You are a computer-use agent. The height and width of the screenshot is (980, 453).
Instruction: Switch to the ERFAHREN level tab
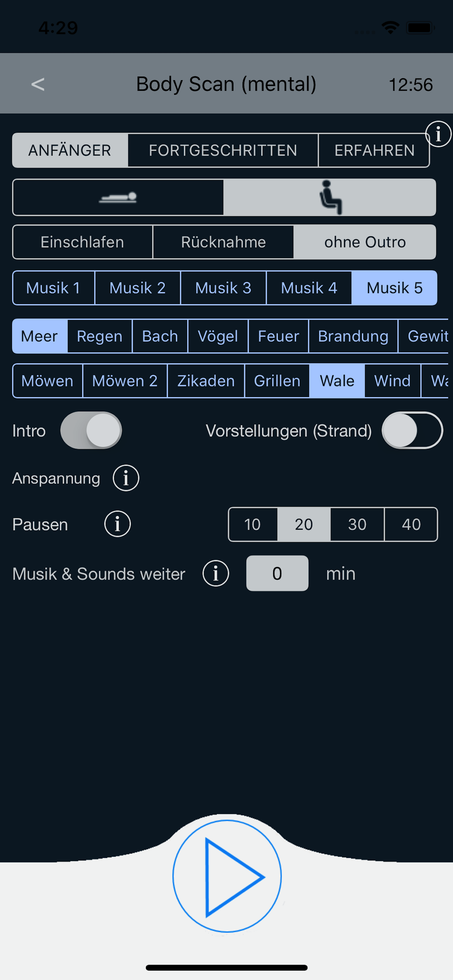(374, 150)
